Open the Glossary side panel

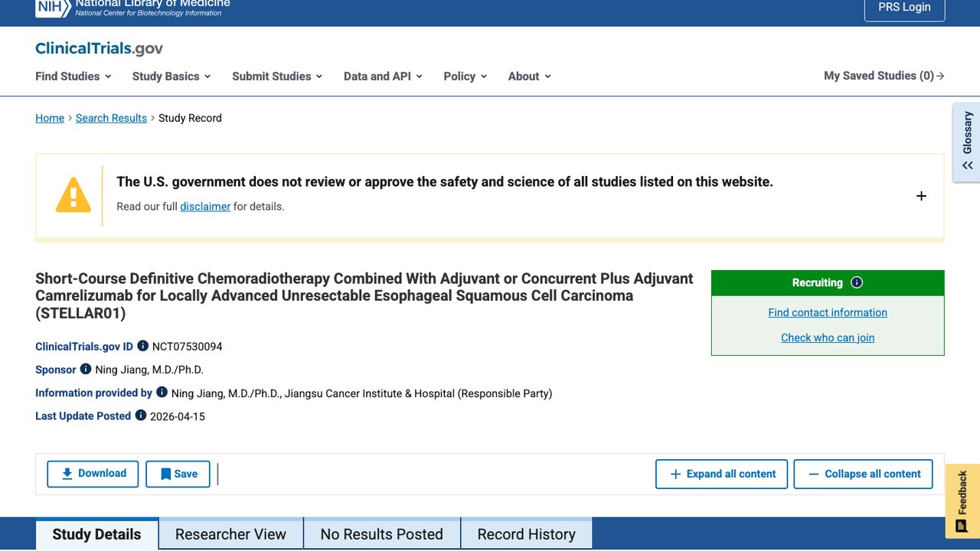(x=967, y=142)
